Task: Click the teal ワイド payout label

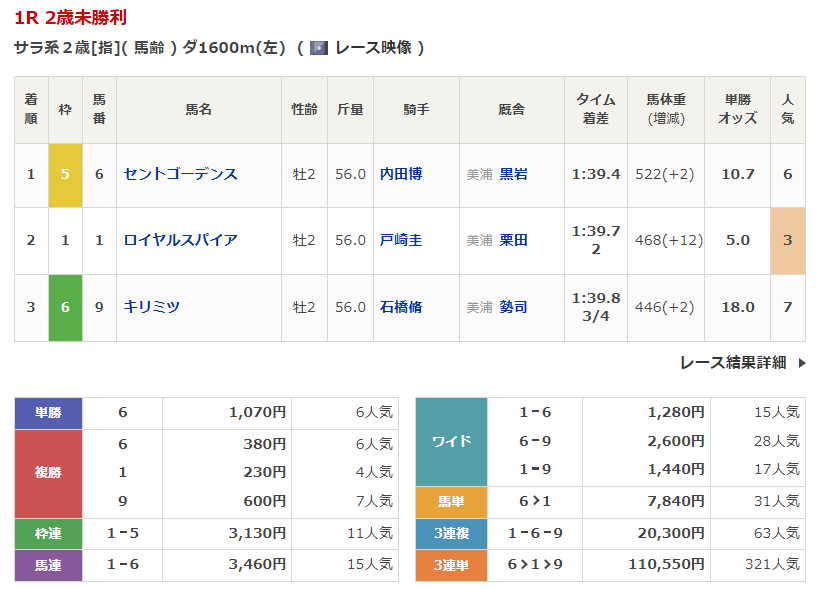Action: click(451, 441)
